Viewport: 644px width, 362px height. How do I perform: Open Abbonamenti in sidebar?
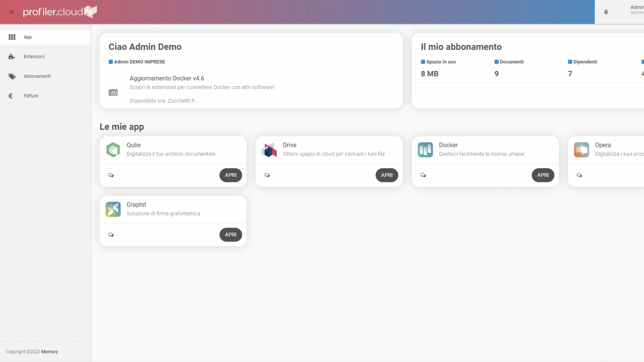pyautogui.click(x=37, y=76)
